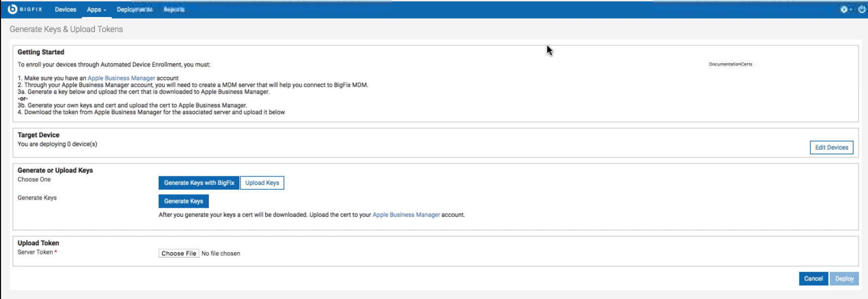
Task: Open the Reports nav item
Action: pyautogui.click(x=174, y=10)
